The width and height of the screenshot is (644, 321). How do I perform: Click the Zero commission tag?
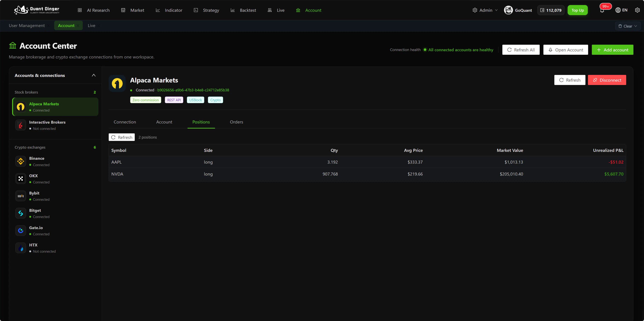coord(146,100)
